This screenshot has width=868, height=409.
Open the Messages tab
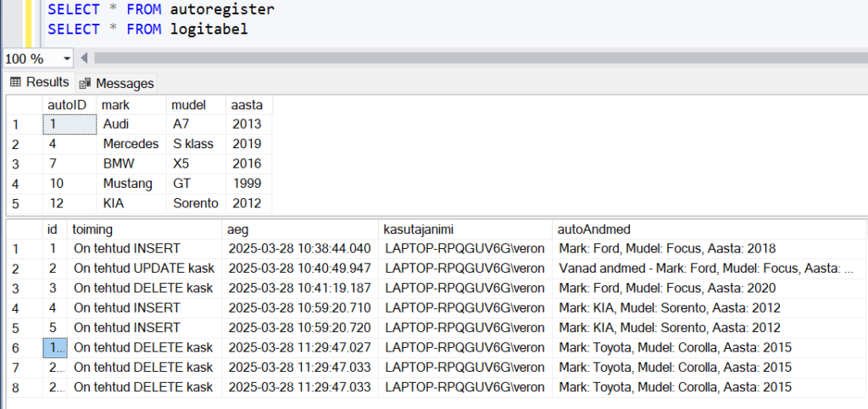point(116,84)
